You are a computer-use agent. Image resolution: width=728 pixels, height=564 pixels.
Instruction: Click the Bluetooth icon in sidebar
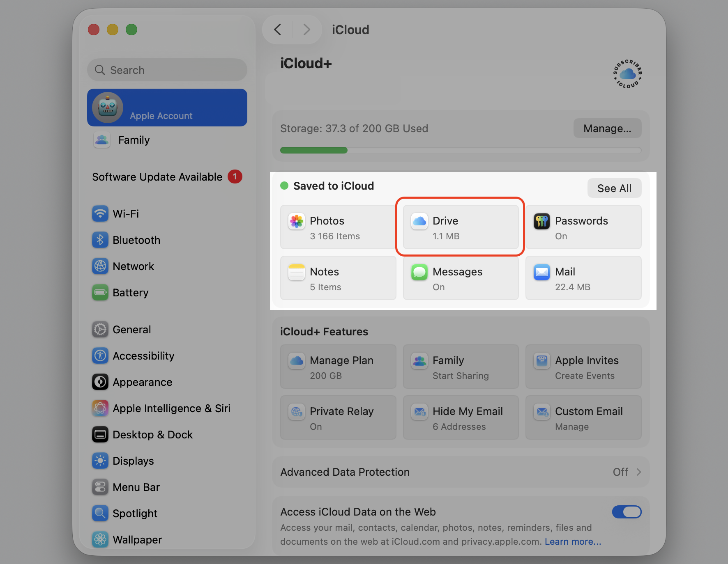click(x=100, y=240)
